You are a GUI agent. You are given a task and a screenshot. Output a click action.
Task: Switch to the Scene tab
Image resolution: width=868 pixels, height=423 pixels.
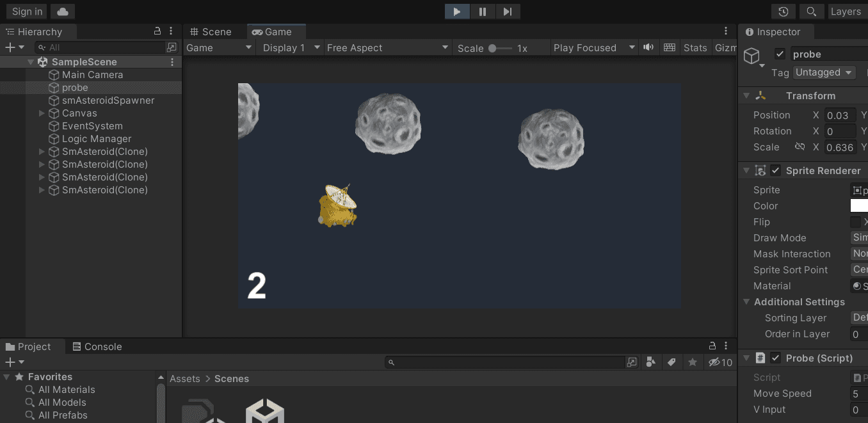pyautogui.click(x=211, y=32)
